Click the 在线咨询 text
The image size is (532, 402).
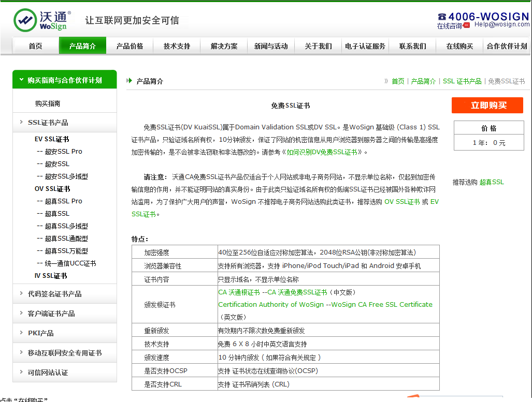449,26
